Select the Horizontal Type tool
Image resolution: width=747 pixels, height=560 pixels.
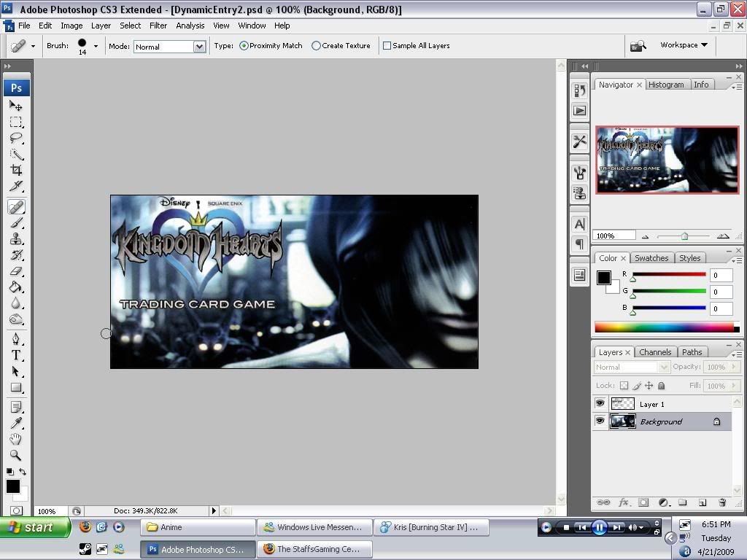click(16, 355)
